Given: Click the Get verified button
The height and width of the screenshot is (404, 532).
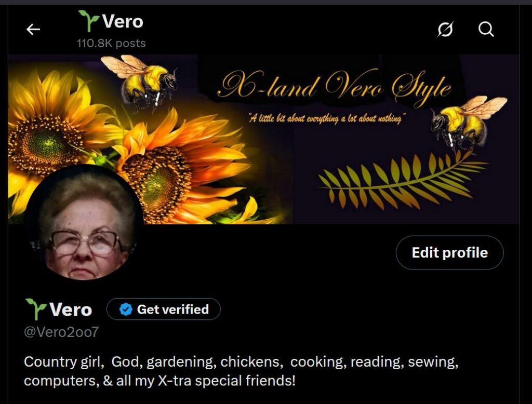Looking at the screenshot, I should coord(164,309).
